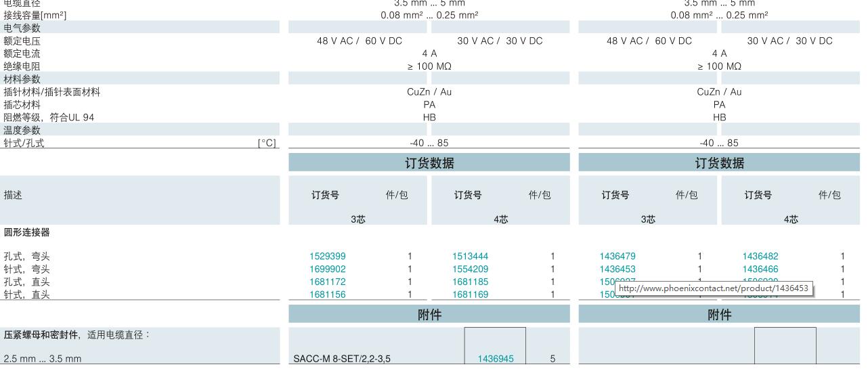Screen dimensions: 868x371
Task: Open order number 1681185 link
Action: point(470,282)
